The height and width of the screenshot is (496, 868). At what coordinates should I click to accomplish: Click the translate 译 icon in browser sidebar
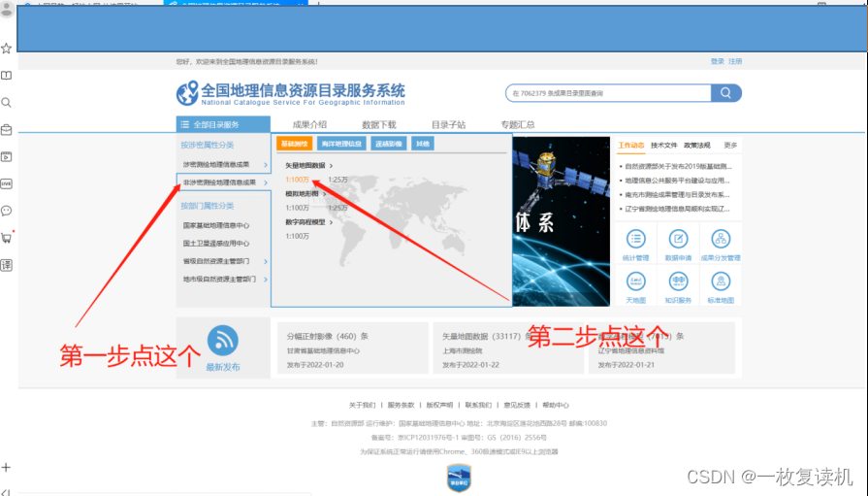click(7, 265)
